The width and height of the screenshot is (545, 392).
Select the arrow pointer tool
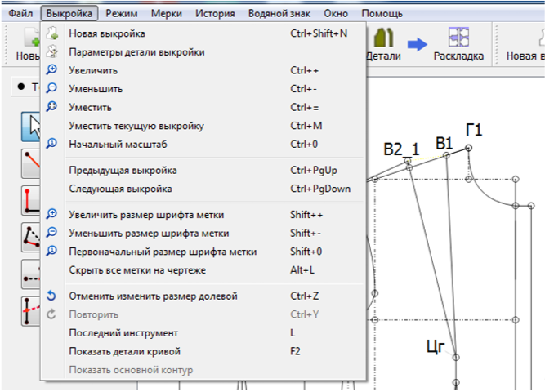point(31,127)
